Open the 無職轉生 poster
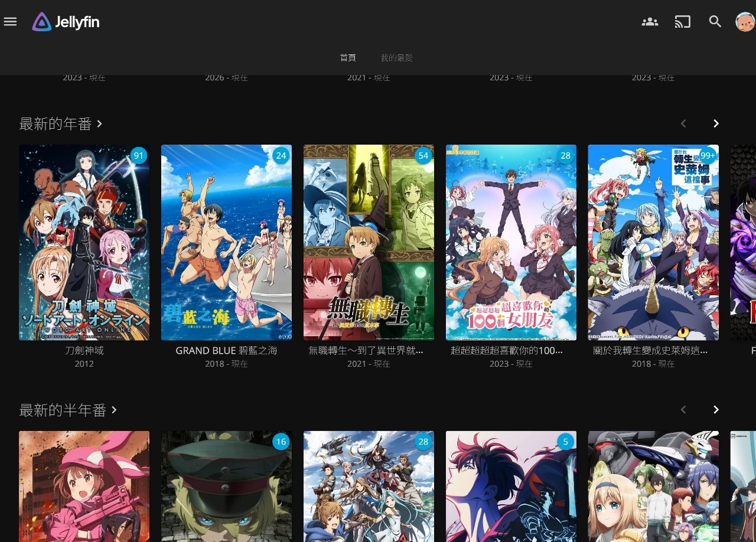This screenshot has width=756, height=542. [369, 243]
